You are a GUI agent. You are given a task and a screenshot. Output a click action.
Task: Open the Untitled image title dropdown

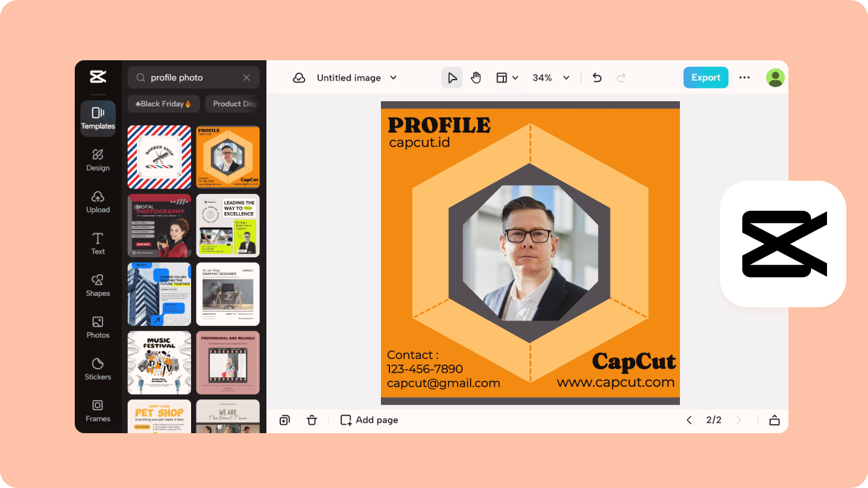tap(357, 77)
